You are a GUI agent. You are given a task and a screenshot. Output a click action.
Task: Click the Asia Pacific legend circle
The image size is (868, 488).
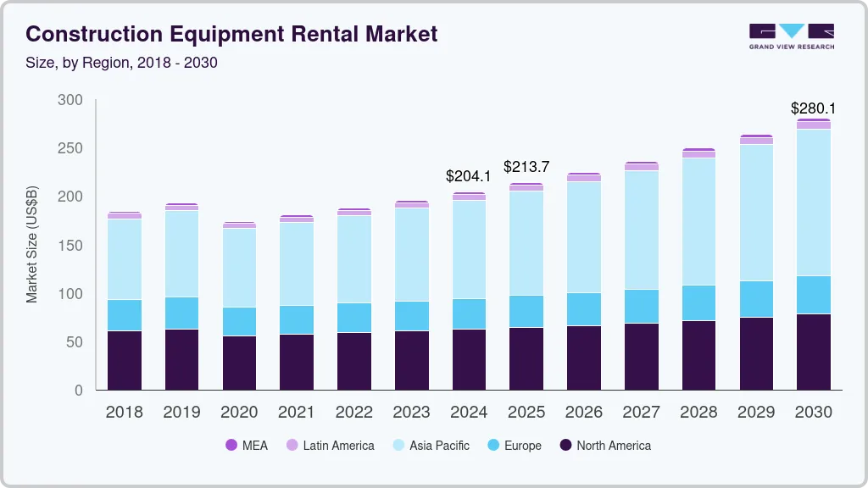coord(398,445)
